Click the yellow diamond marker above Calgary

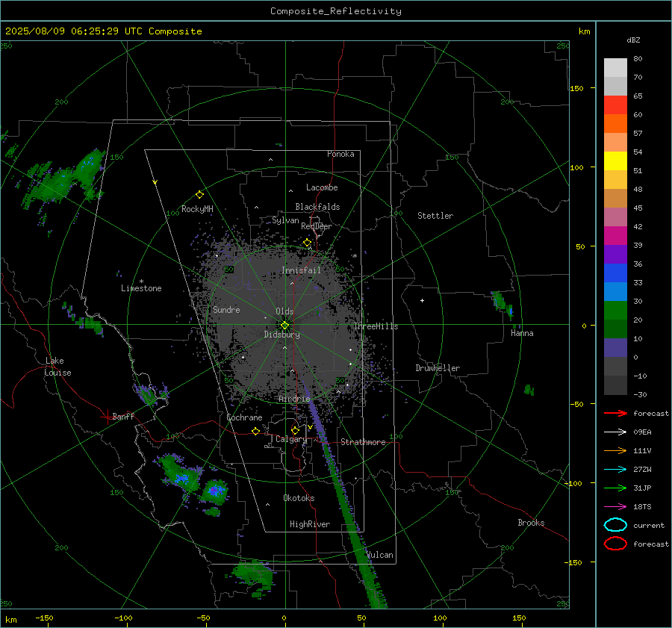(295, 430)
